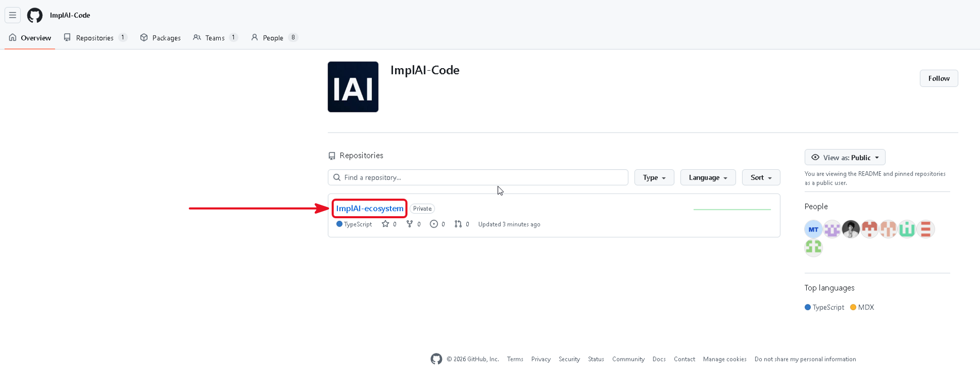Open the Type filter dropdown
Viewport: 980px width, 388px height.
pos(654,177)
